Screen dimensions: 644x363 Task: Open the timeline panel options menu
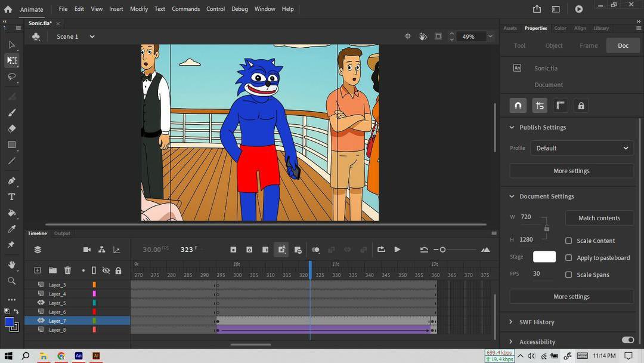(x=494, y=233)
